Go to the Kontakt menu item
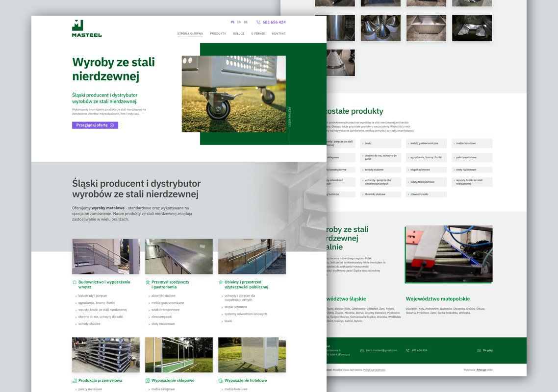This screenshot has height=392, width=558. click(x=279, y=34)
